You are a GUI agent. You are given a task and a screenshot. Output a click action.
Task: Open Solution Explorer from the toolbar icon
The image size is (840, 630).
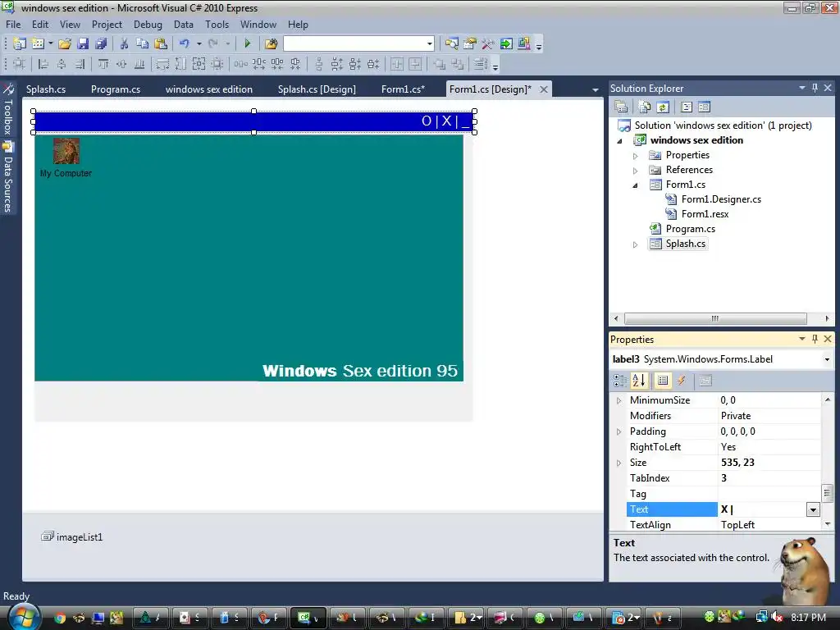452,44
